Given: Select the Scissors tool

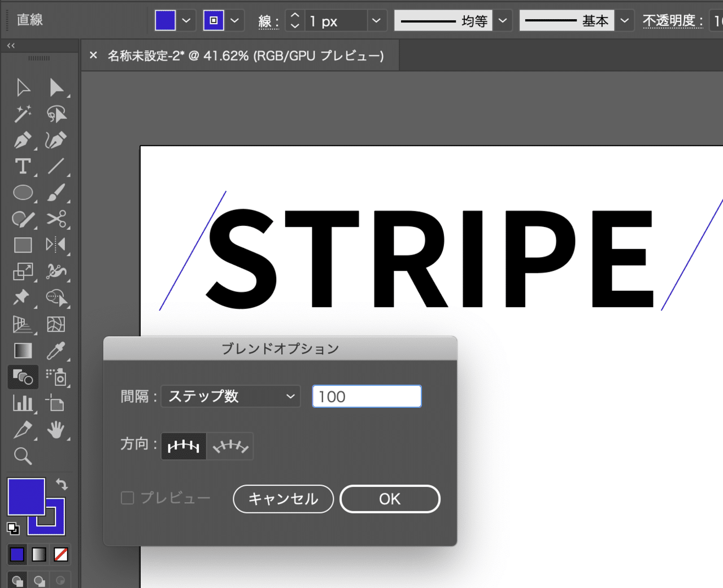Looking at the screenshot, I should 56,219.
